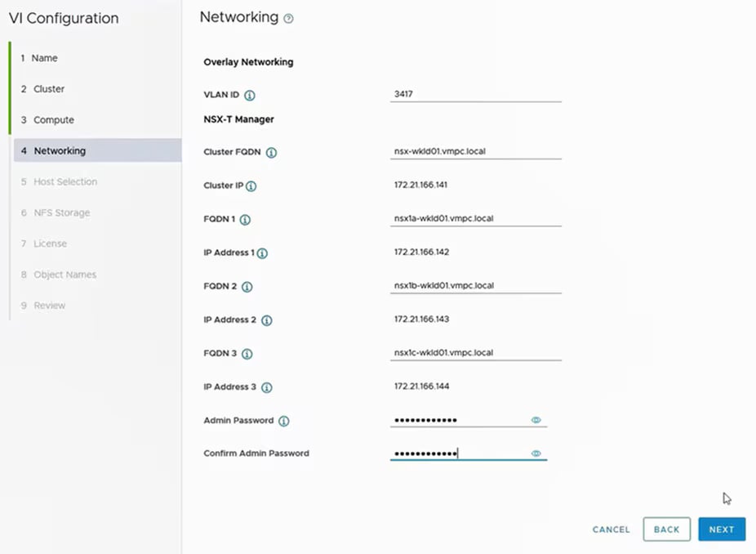This screenshot has height=554, width=756.
Task: Show IP Address 3 info tooltip
Action: click(x=267, y=387)
